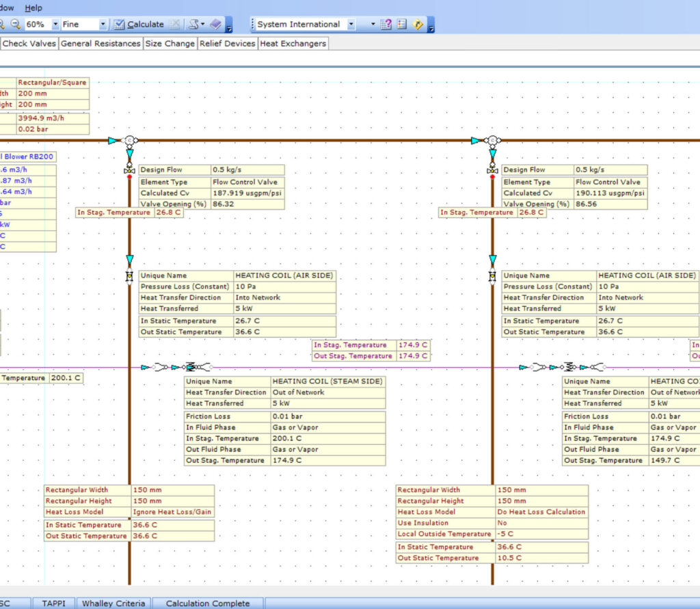Viewport: 700px width, 609px height.
Task: Select the left air-side heating coil symbol
Action: point(129,276)
